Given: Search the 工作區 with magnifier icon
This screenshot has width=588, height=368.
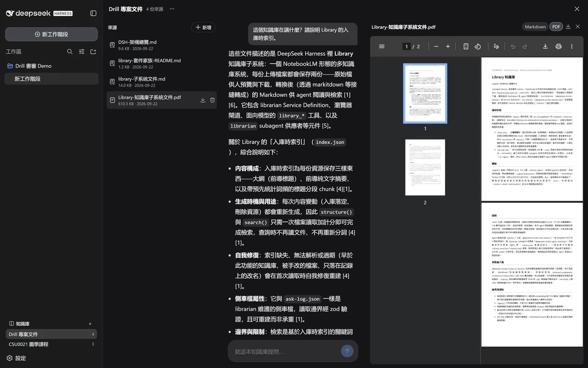Looking at the screenshot, I should tap(70, 52).
